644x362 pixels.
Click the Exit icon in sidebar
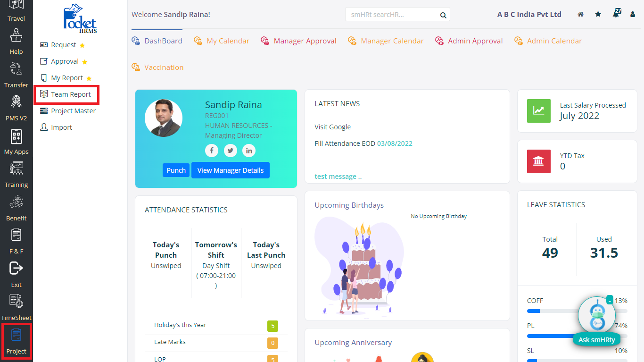pyautogui.click(x=17, y=269)
